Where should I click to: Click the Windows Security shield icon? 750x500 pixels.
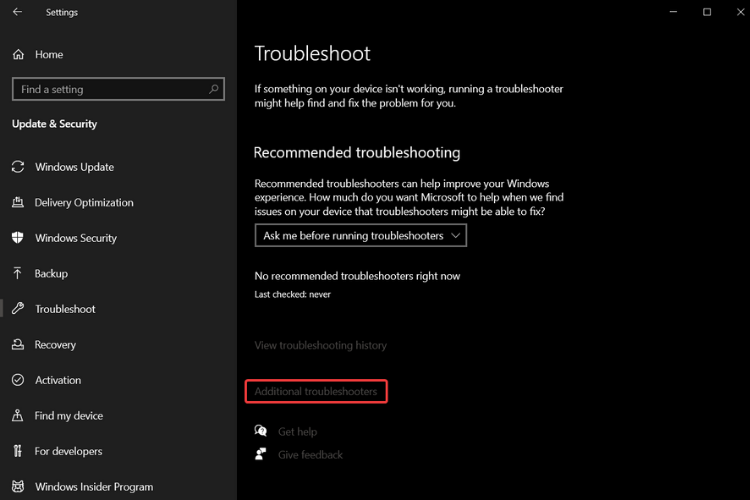tap(18, 238)
